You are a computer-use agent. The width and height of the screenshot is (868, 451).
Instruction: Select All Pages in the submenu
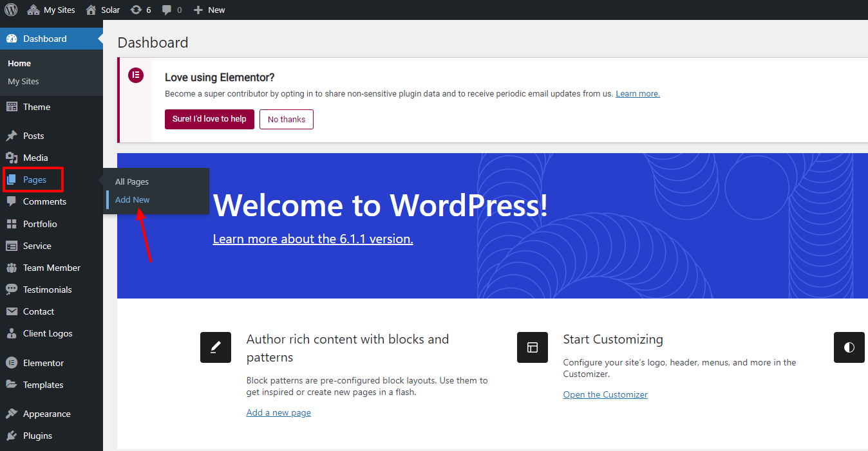[x=131, y=182]
